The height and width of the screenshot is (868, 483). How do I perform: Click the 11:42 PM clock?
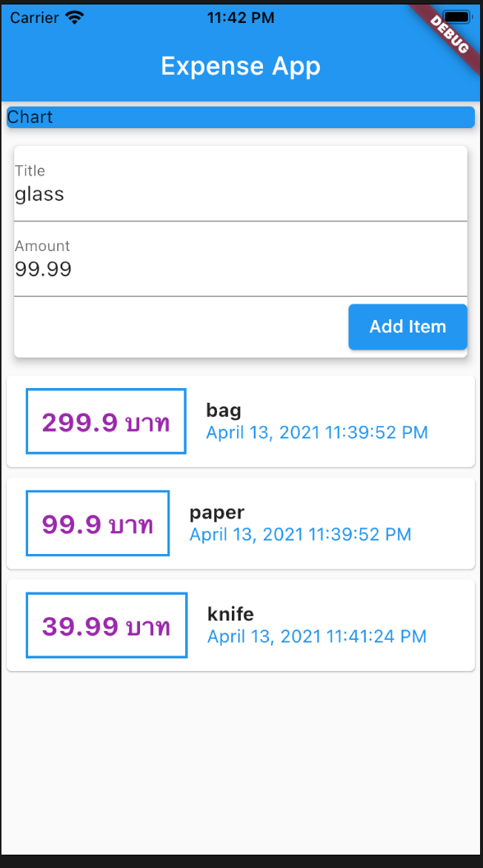(241, 18)
